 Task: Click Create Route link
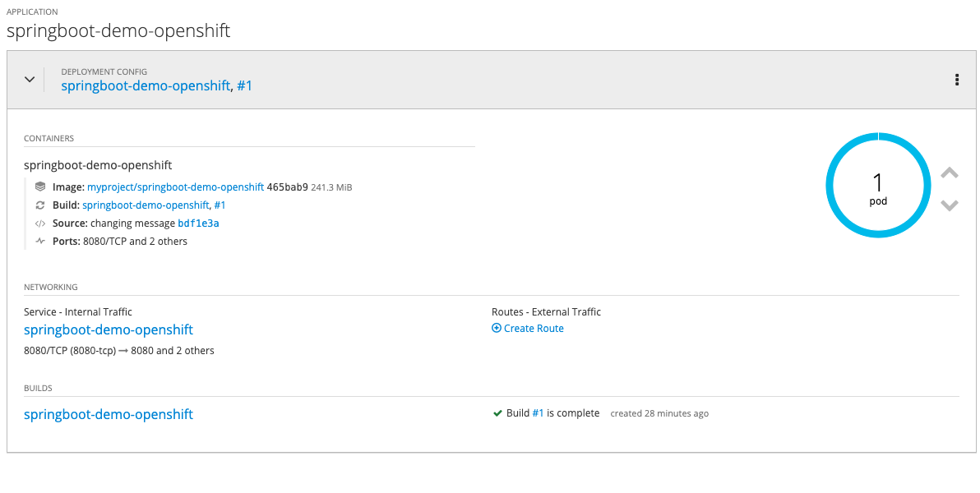[x=534, y=329]
